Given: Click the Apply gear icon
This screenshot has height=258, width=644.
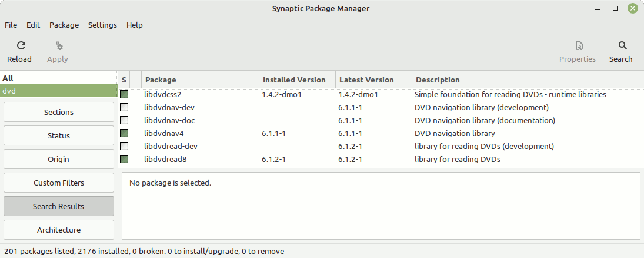Looking at the screenshot, I should coord(59,46).
